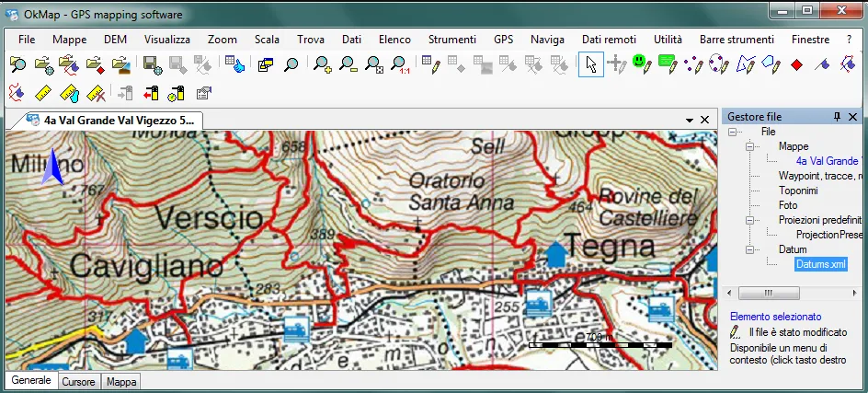
Task: Select Datums.xml in the file tree
Action: [x=821, y=264]
